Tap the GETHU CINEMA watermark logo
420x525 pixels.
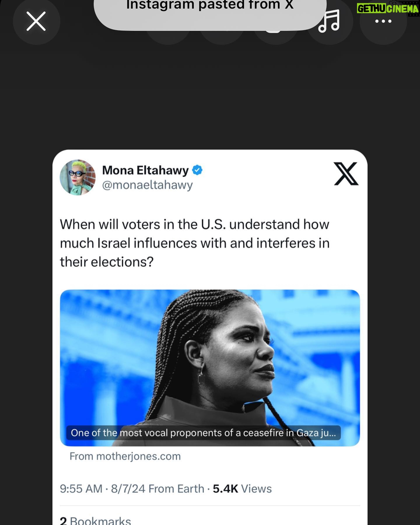388,8
